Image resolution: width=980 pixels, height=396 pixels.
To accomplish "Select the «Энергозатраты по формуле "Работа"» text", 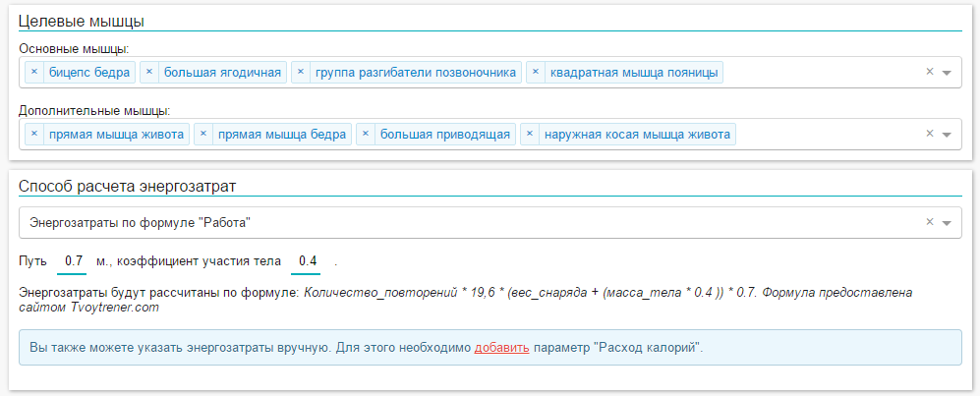I will (x=141, y=223).
